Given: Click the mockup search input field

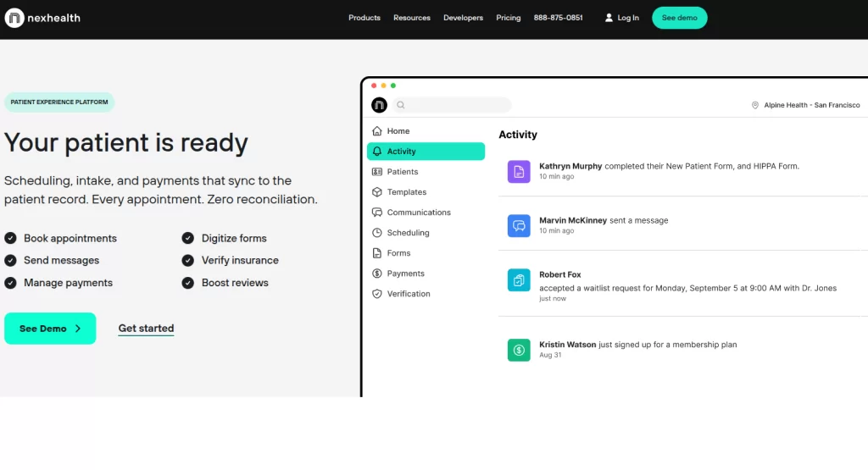Looking at the screenshot, I should pyautogui.click(x=452, y=105).
